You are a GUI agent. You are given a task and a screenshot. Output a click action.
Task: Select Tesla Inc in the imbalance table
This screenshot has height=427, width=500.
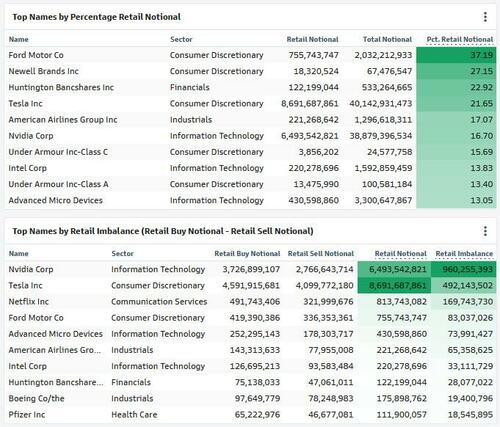pyautogui.click(x=25, y=286)
